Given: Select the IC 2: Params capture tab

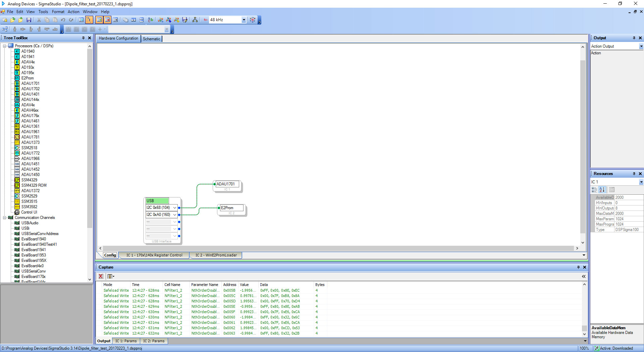Looking at the screenshot, I should point(154,341).
